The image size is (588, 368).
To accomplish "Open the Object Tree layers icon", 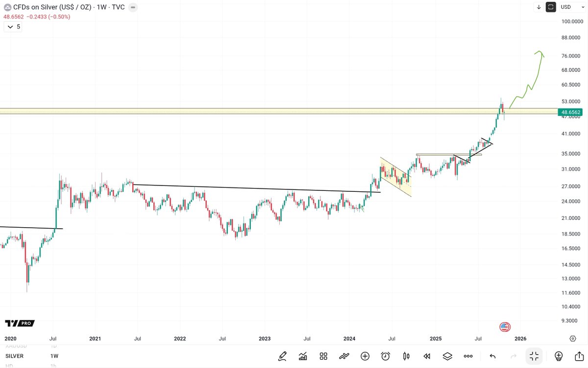I will [447, 356].
